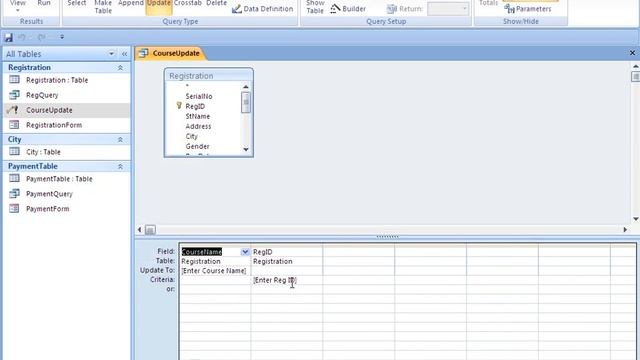Viewport: 640px width, 360px height.
Task: Click the Make Table query type
Action: (103, 7)
